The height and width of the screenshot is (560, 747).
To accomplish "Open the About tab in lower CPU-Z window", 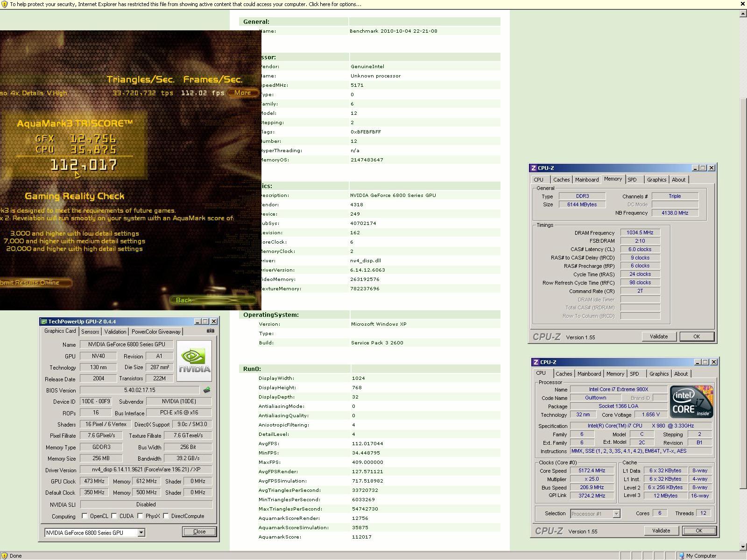I will pos(681,374).
